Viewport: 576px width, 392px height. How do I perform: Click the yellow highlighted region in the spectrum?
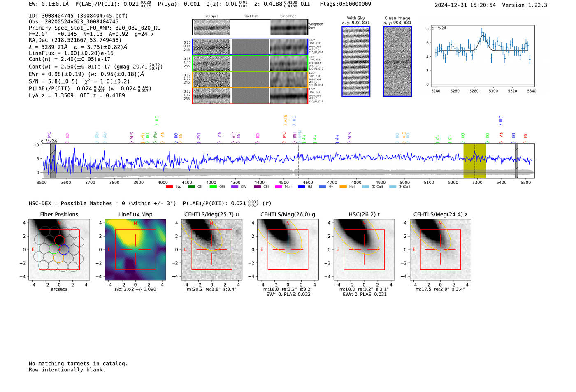point(475,161)
